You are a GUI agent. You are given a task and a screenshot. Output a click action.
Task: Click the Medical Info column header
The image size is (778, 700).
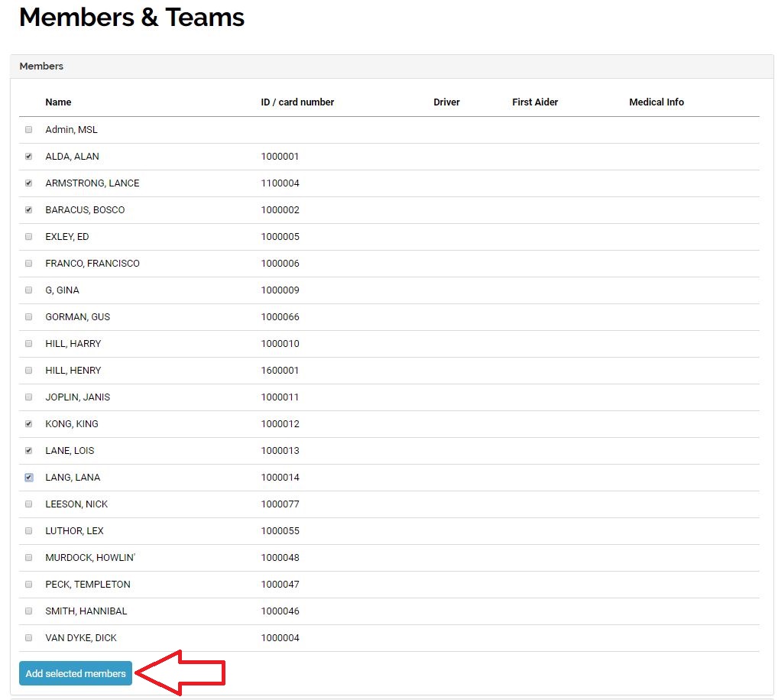pyautogui.click(x=656, y=102)
